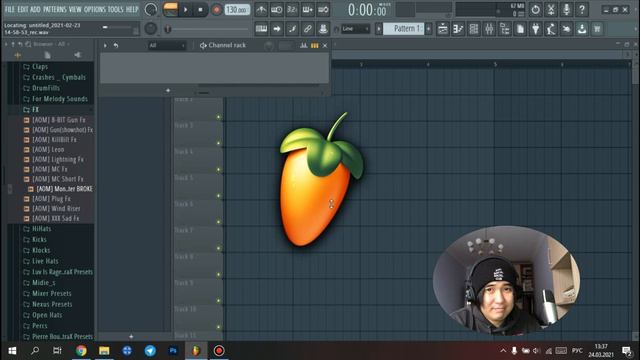640x360 pixels.
Task: Toggle the Browser view toolbar icon
Action: click(504, 29)
